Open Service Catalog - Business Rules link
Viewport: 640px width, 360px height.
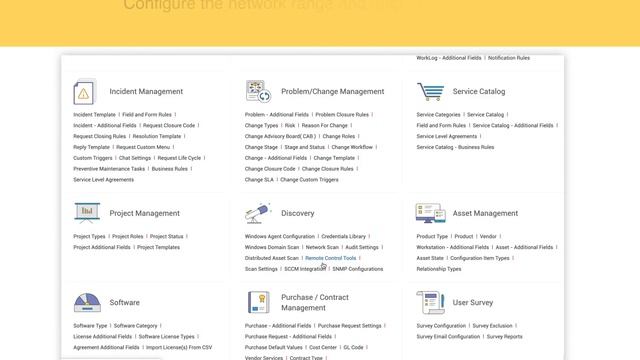(455, 147)
